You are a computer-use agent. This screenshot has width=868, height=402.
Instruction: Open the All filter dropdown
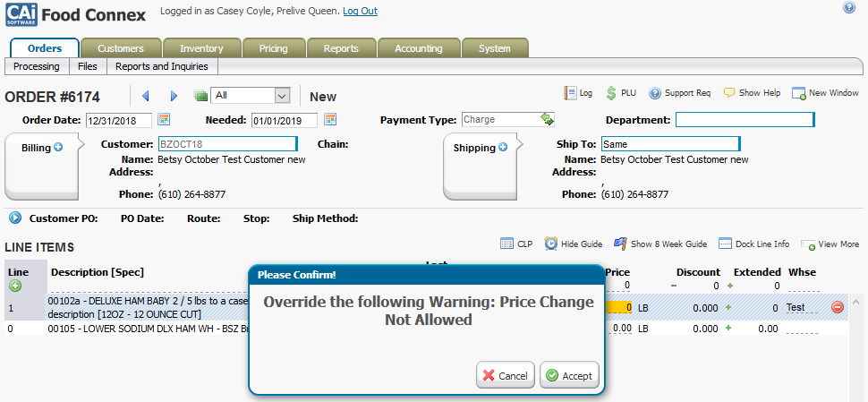tap(251, 95)
